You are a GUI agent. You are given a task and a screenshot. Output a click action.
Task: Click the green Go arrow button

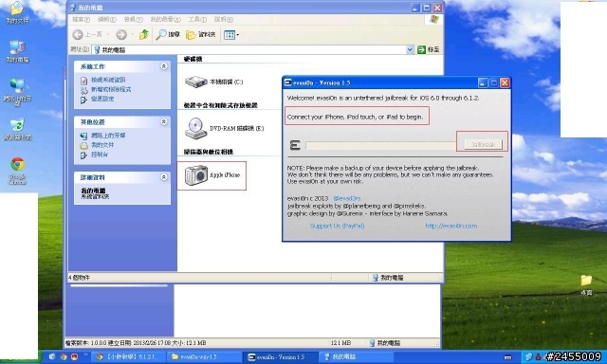pos(421,49)
